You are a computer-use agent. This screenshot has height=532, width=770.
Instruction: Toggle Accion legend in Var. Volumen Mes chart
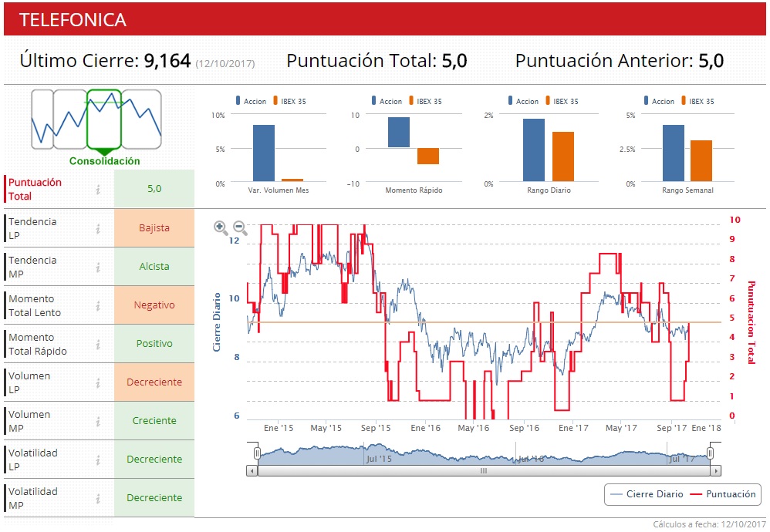tap(251, 101)
